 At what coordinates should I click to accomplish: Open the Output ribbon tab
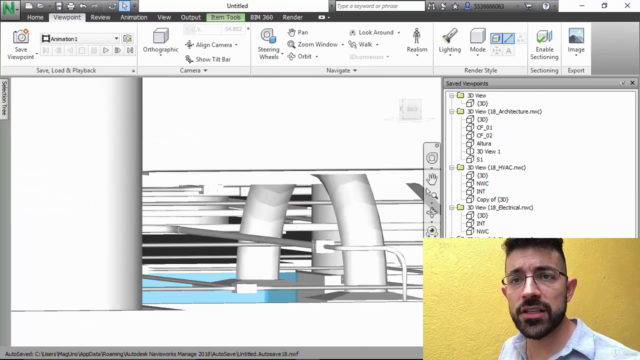[x=191, y=17]
